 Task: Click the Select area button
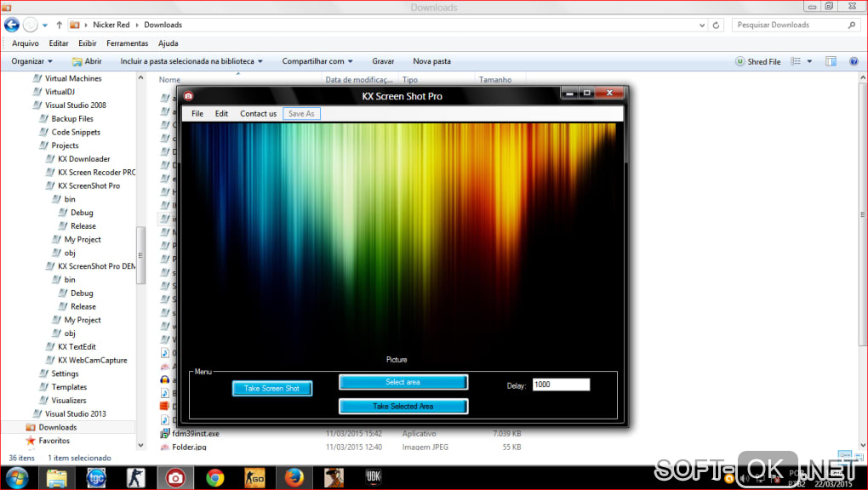pos(403,382)
